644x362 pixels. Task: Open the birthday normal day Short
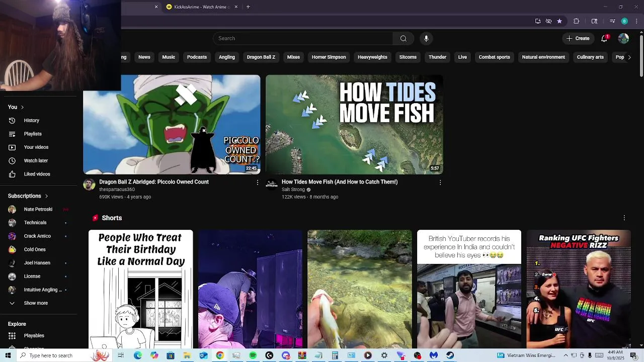[141, 289]
